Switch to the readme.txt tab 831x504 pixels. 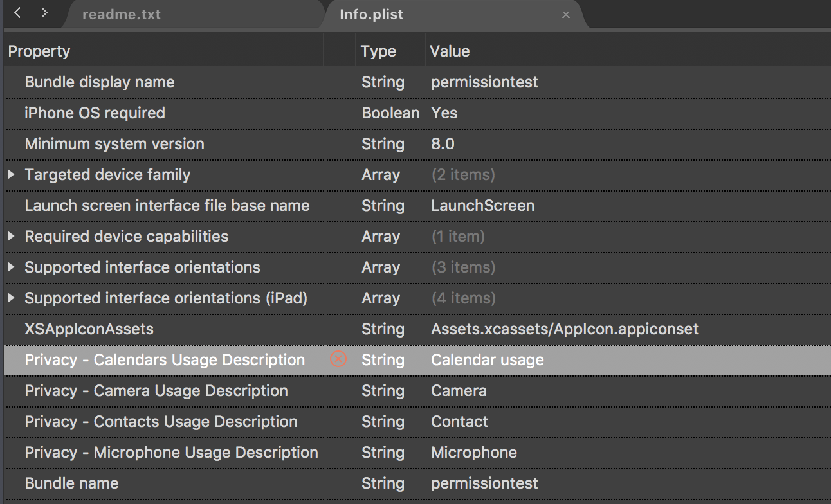pos(122,14)
